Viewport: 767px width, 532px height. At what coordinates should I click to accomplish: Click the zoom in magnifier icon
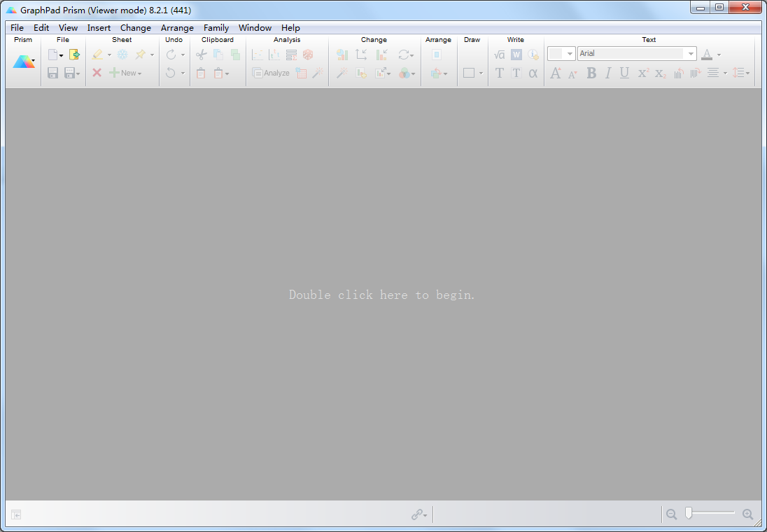point(747,514)
